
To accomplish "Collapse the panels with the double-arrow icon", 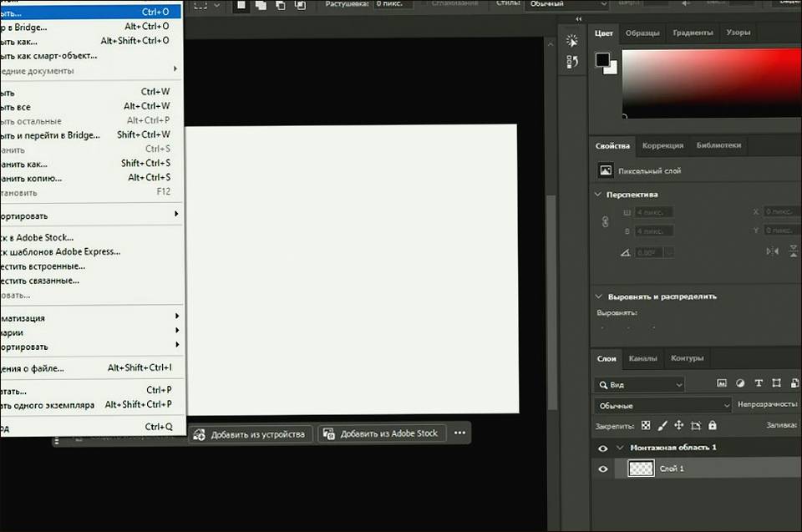I will click(578, 19).
